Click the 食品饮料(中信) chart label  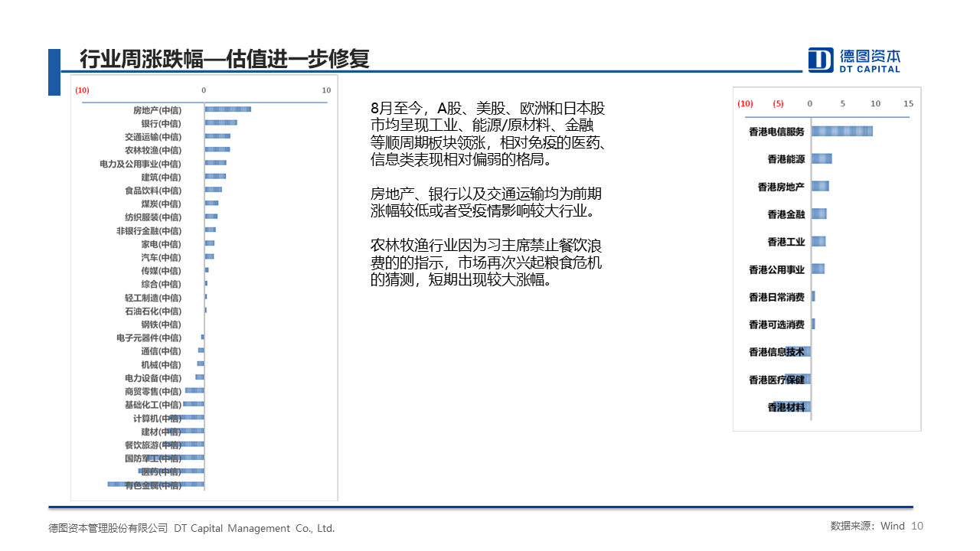[x=153, y=191]
